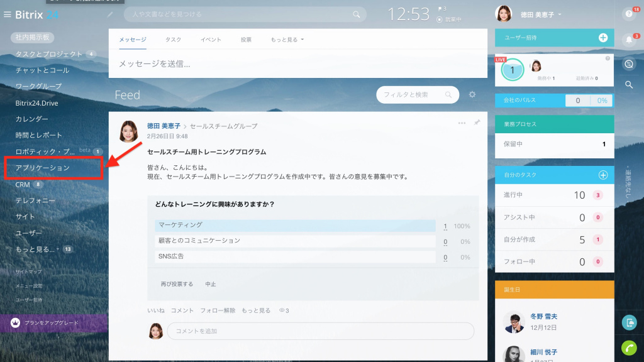This screenshot has height=362, width=644.
Task: Click the SNS広告 poll result bar
Action: 295,256
